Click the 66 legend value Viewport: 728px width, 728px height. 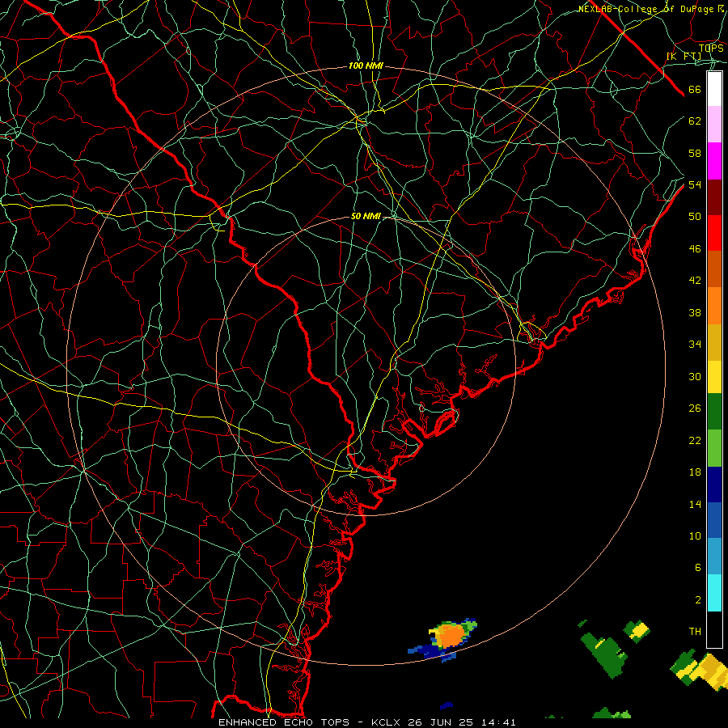pos(695,90)
